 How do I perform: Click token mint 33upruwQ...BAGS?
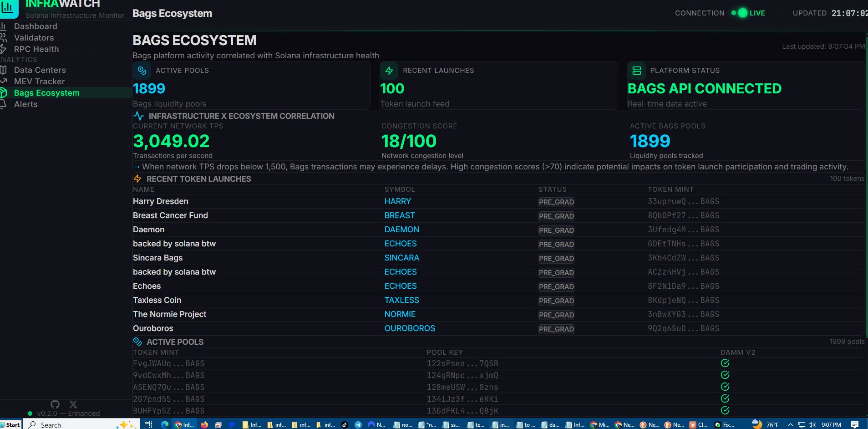tap(684, 201)
